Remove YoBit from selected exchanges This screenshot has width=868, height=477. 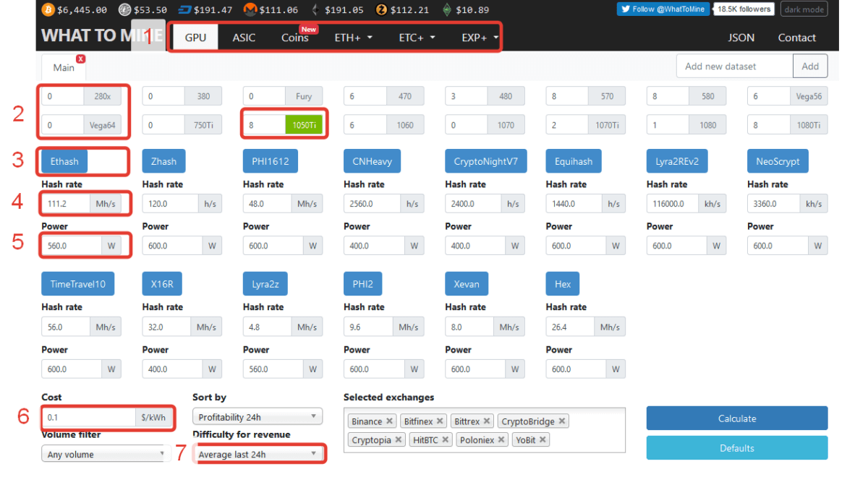click(542, 439)
